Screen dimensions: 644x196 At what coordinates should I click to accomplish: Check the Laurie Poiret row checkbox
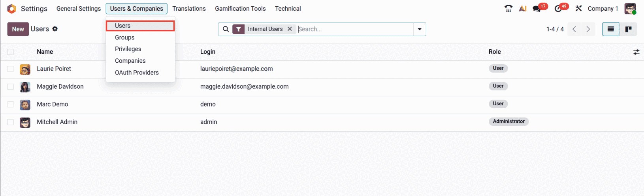click(x=11, y=69)
